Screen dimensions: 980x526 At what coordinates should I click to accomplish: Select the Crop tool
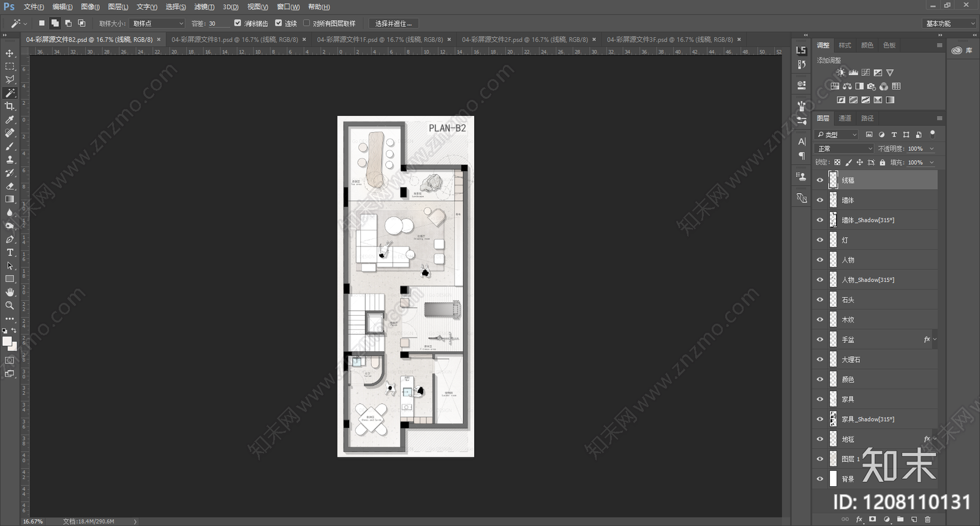10,107
